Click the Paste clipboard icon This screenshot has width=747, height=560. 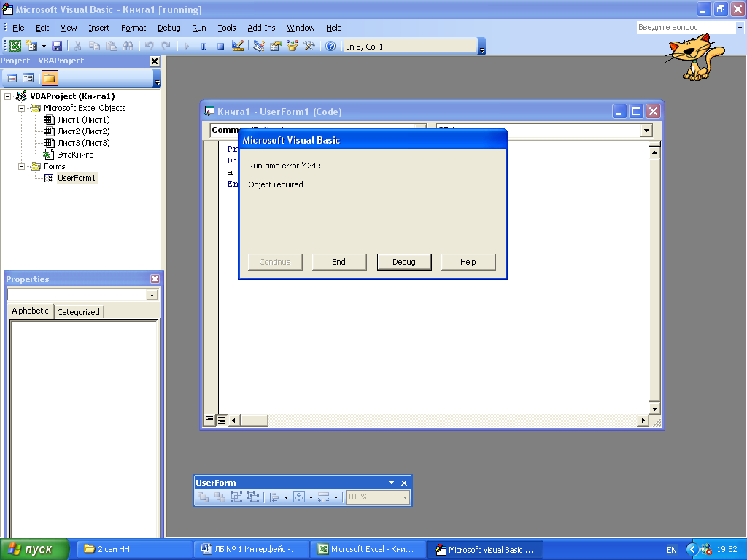(x=112, y=46)
